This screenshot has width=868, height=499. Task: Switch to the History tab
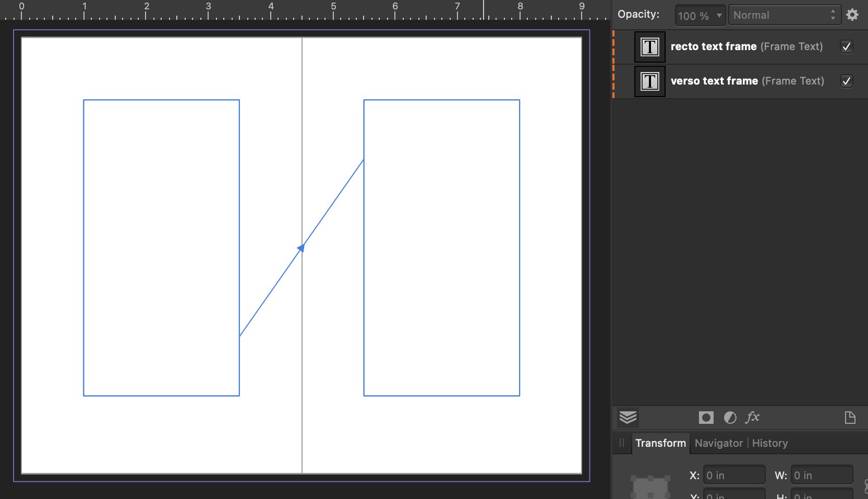pyautogui.click(x=770, y=443)
